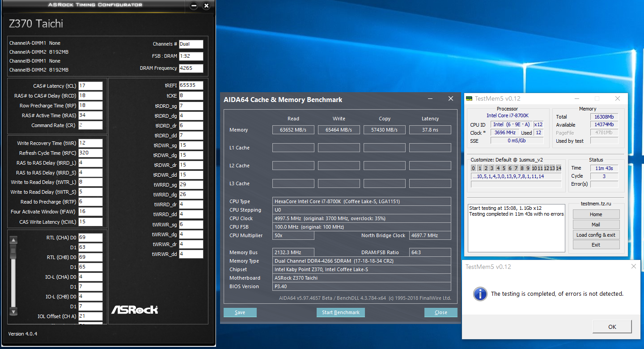Click the Exit button in TestMem5
644x349 pixels.
point(596,245)
